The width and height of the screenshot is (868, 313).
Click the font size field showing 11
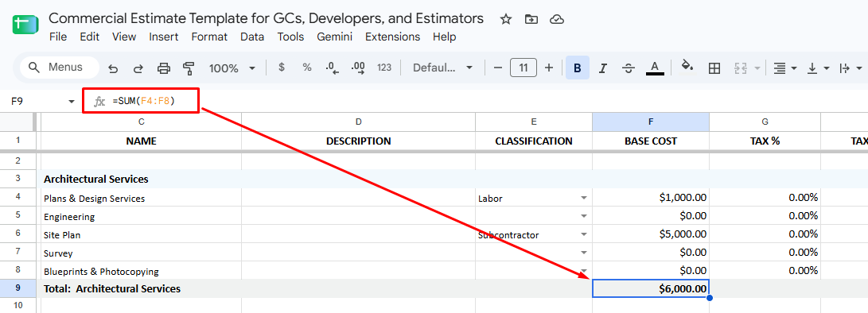click(524, 68)
